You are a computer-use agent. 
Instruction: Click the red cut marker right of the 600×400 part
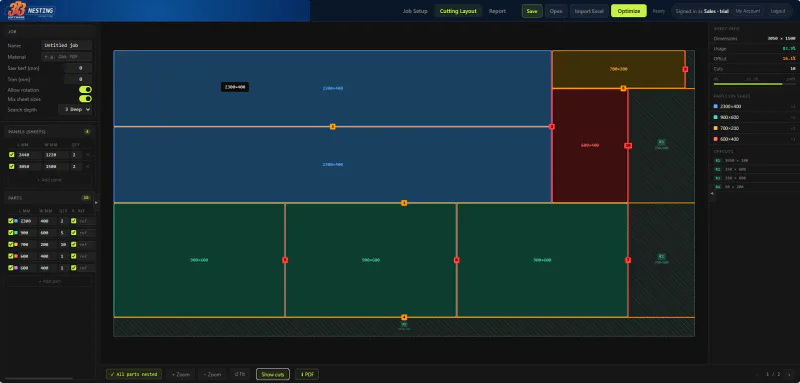pos(628,145)
